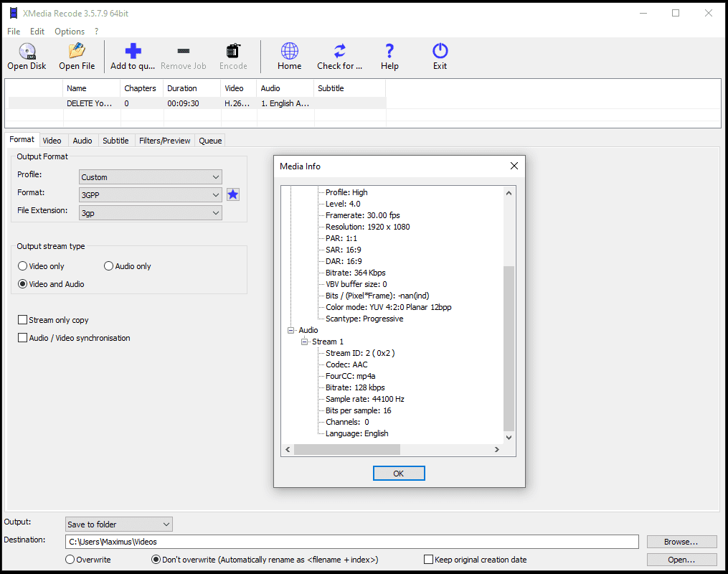Enable the Stream only copy checkbox
The width and height of the screenshot is (728, 574).
(23, 320)
